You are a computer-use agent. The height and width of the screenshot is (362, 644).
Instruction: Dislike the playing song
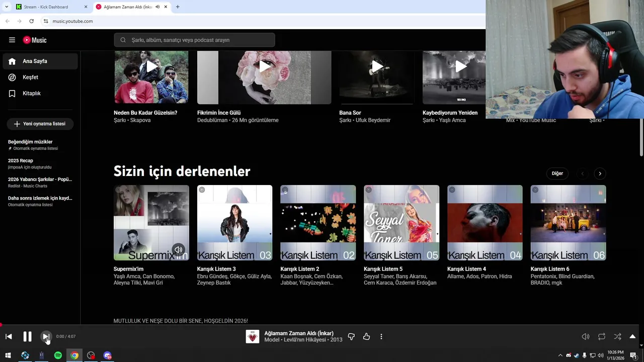point(351,336)
